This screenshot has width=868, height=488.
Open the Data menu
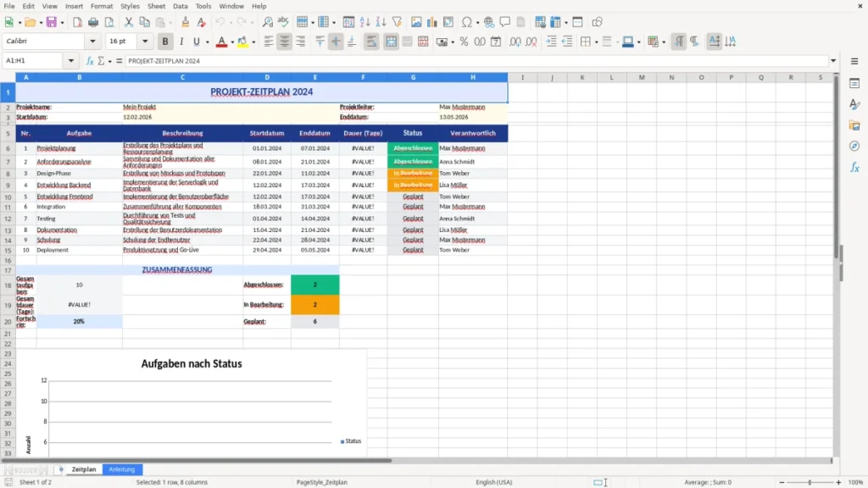tap(180, 6)
